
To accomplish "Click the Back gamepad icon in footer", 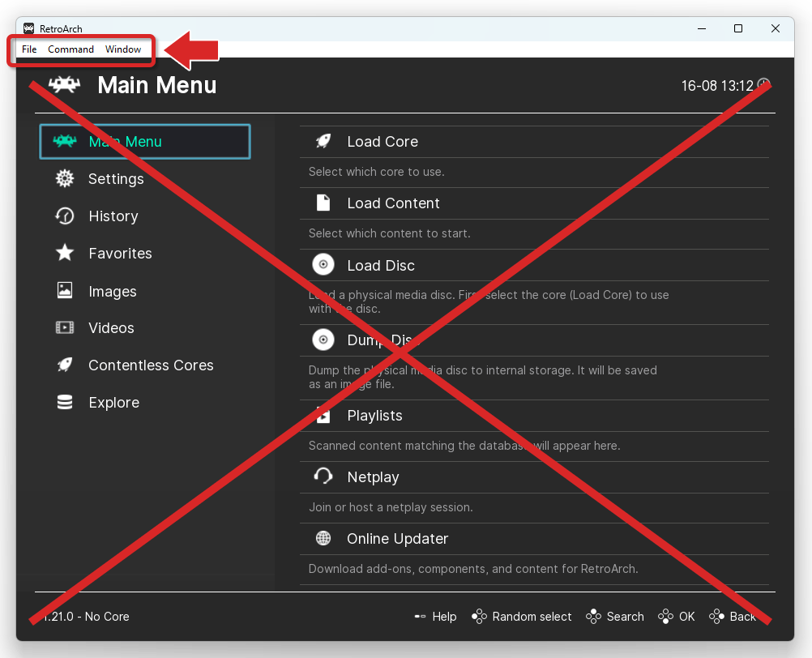I will (716, 617).
